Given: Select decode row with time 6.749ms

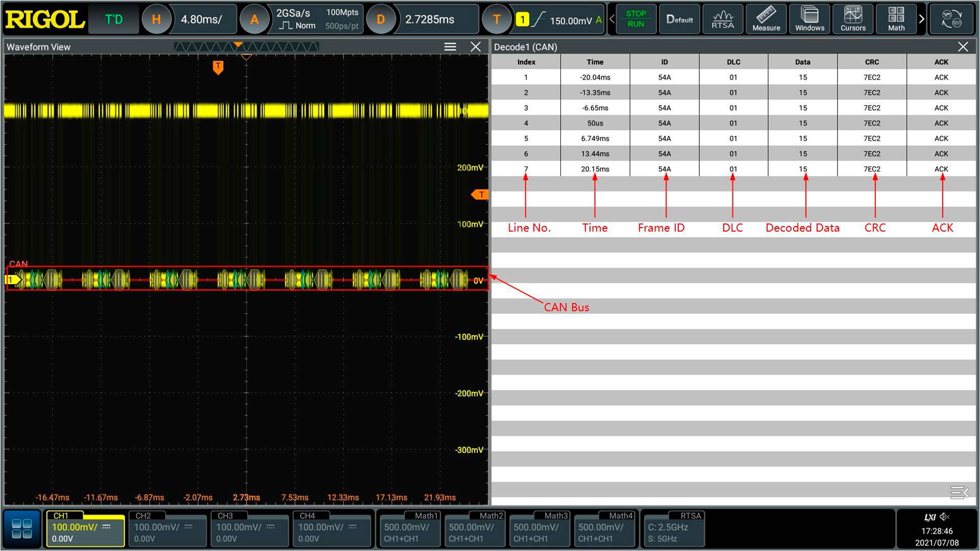Looking at the screenshot, I should (x=595, y=138).
